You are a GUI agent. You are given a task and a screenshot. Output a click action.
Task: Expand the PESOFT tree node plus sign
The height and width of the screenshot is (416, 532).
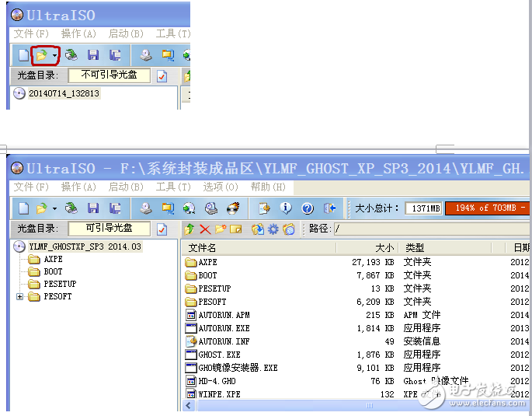tap(19, 296)
